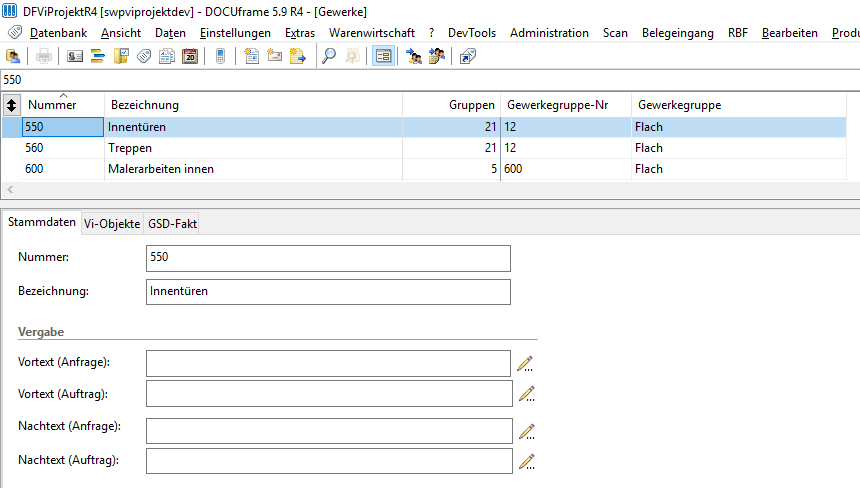The image size is (860, 488).
Task: Click the search field containing 550
Action: point(430,80)
